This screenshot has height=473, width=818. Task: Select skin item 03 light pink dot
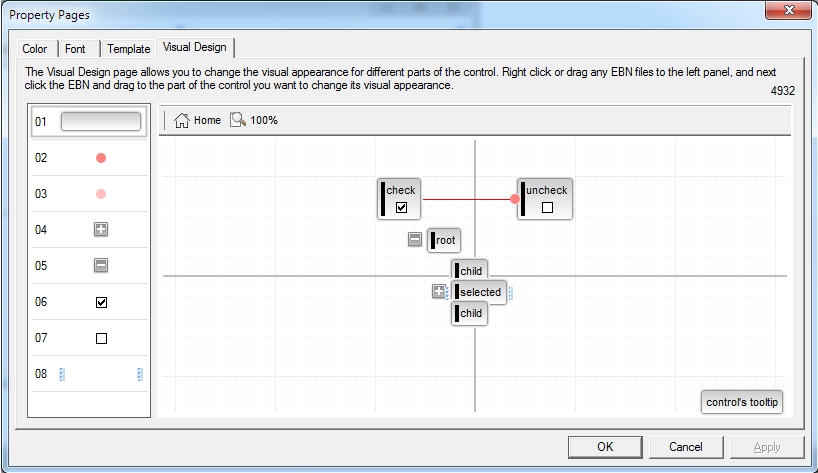(x=101, y=194)
